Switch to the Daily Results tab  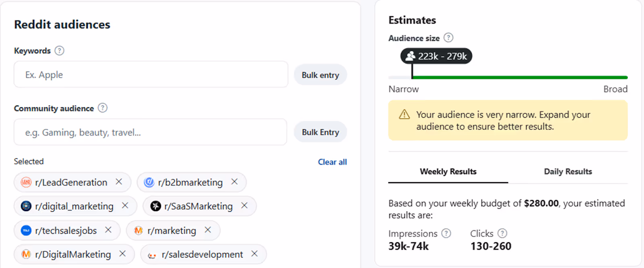coord(568,172)
